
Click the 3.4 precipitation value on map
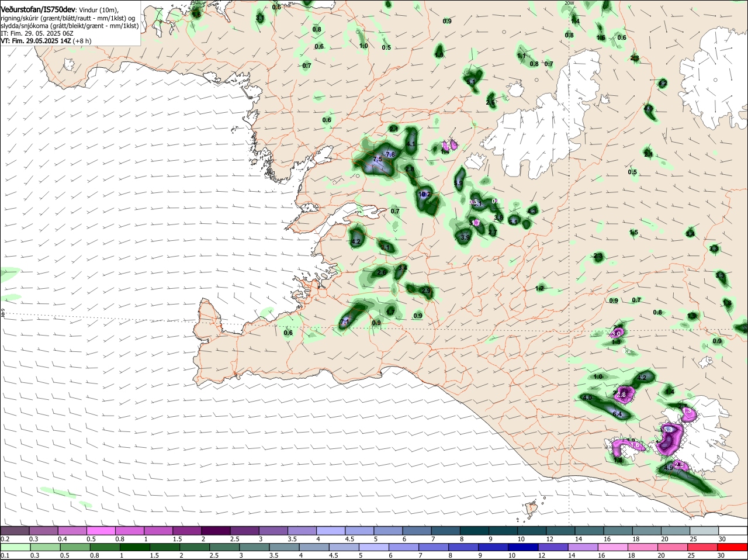click(x=402, y=268)
